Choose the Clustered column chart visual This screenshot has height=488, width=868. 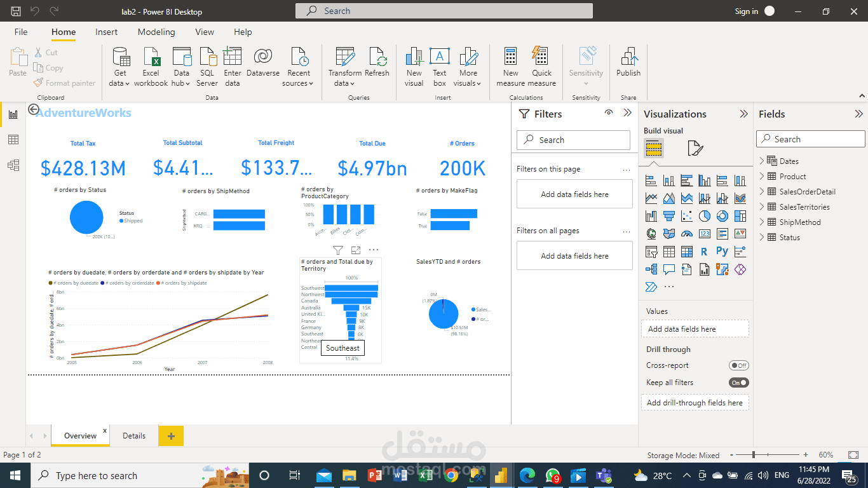pyautogui.click(x=705, y=180)
